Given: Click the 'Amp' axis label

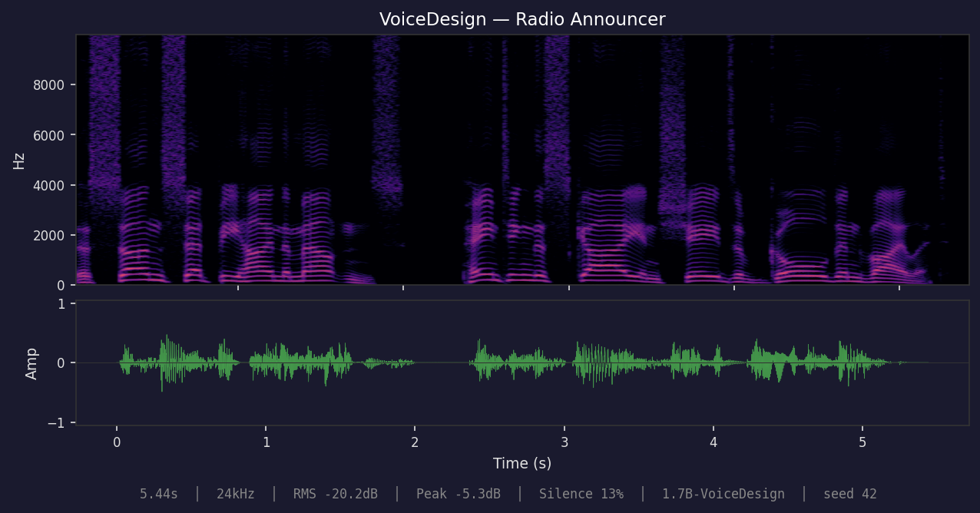Looking at the screenshot, I should tap(31, 363).
